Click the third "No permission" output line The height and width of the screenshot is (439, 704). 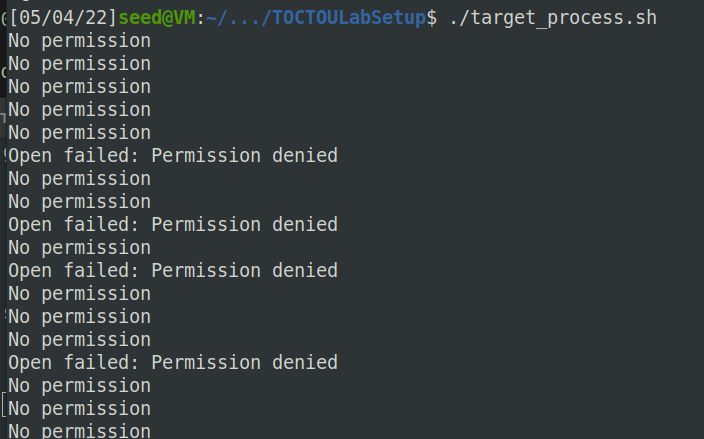coord(79,87)
